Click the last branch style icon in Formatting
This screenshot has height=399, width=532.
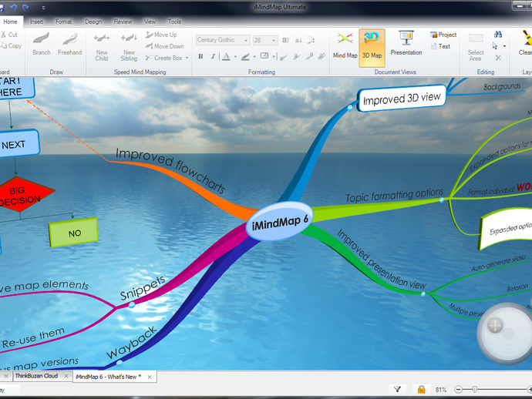tap(322, 56)
